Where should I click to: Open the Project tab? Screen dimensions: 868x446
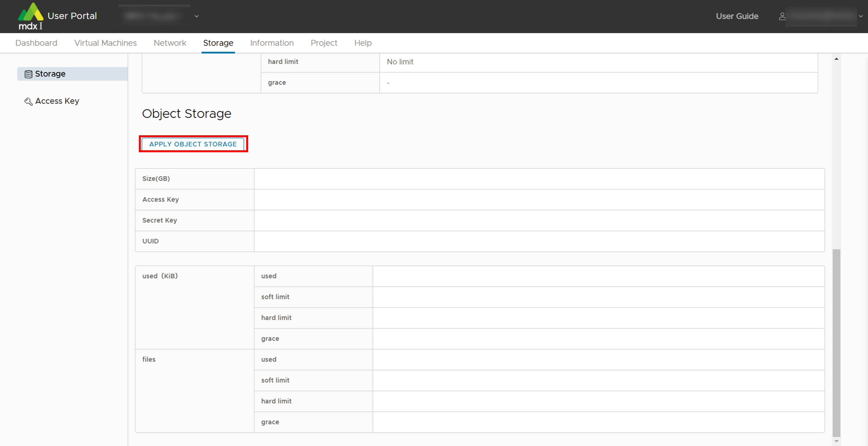pos(324,43)
